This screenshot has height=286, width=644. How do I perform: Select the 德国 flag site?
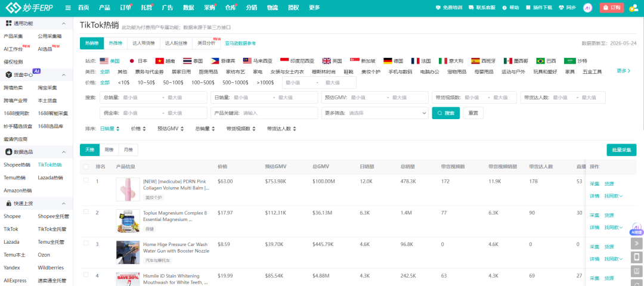(x=393, y=61)
